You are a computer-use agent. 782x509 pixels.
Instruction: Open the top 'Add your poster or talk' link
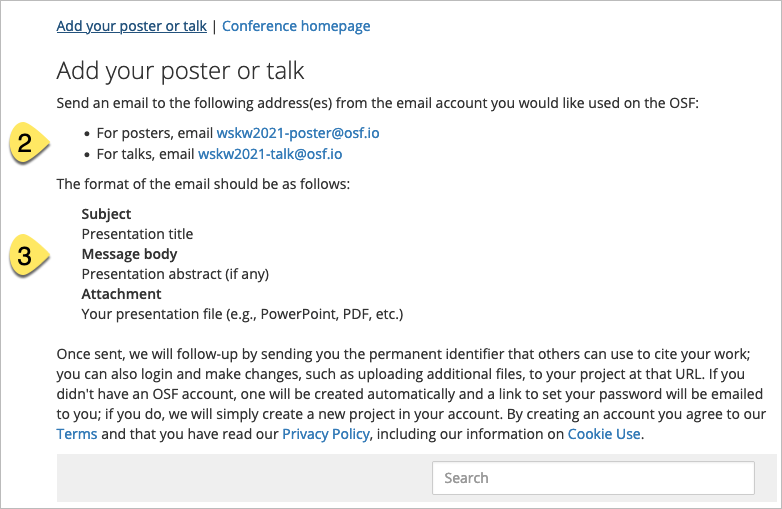coord(131,26)
